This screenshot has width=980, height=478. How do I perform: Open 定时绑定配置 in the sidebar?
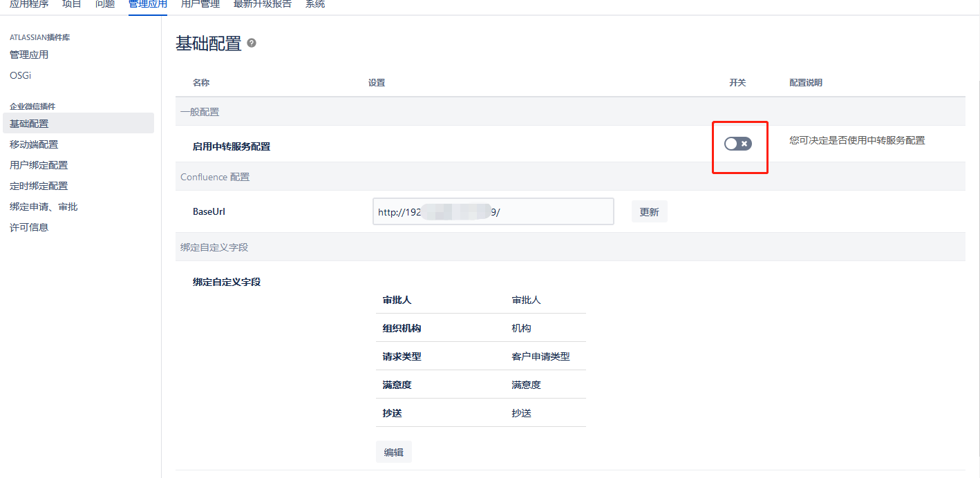pyautogui.click(x=39, y=186)
